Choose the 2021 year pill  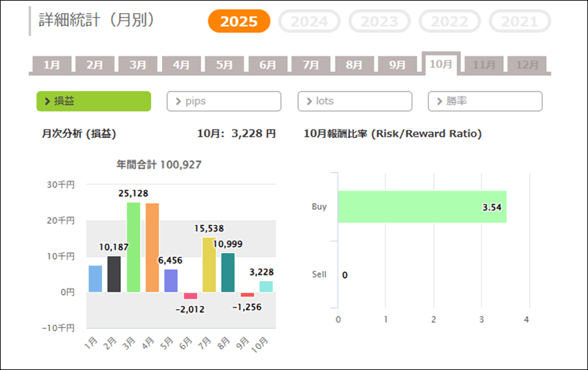tap(519, 22)
